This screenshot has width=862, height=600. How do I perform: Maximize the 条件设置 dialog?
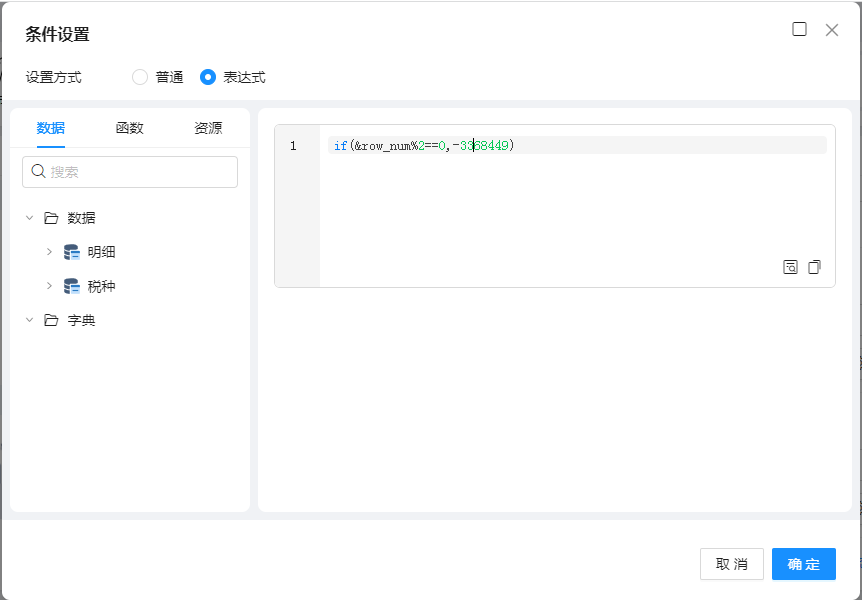tap(799, 30)
